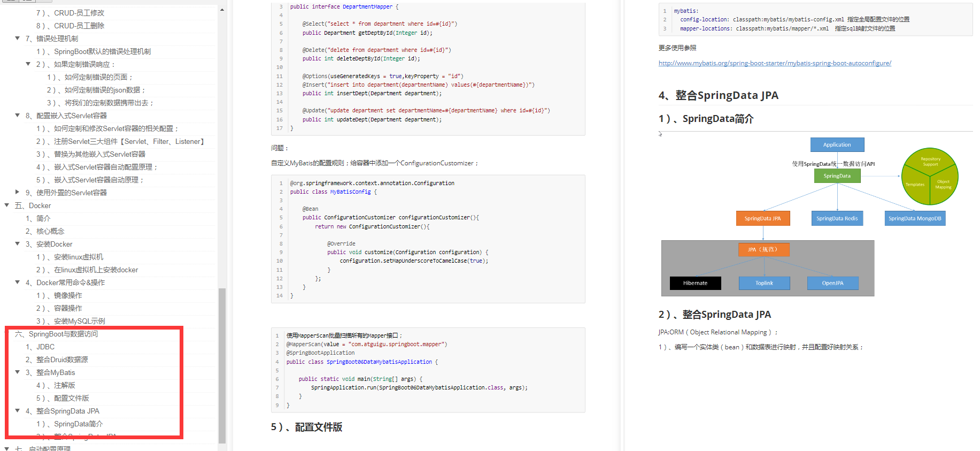Screen dimensions: 980x451
Task: Click the outline scrollbar up arrow
Action: point(222,10)
